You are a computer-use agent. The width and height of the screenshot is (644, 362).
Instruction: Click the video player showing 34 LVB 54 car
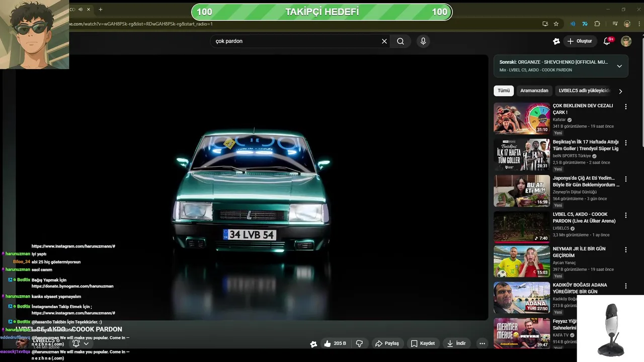252,187
